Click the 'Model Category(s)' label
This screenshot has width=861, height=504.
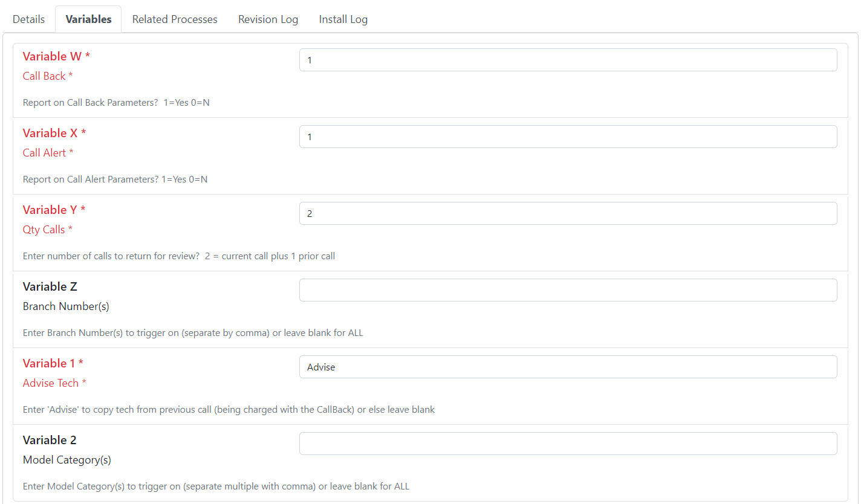tap(67, 460)
